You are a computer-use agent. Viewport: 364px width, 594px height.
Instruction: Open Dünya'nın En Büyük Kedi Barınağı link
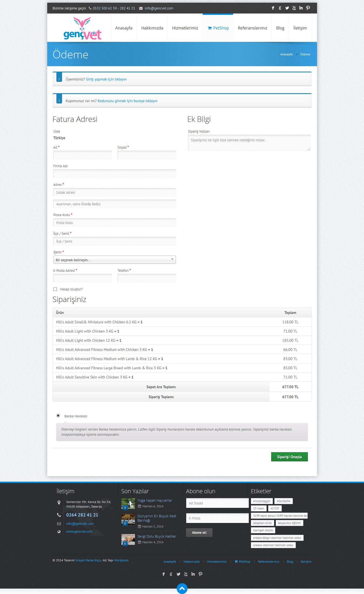[x=157, y=518]
